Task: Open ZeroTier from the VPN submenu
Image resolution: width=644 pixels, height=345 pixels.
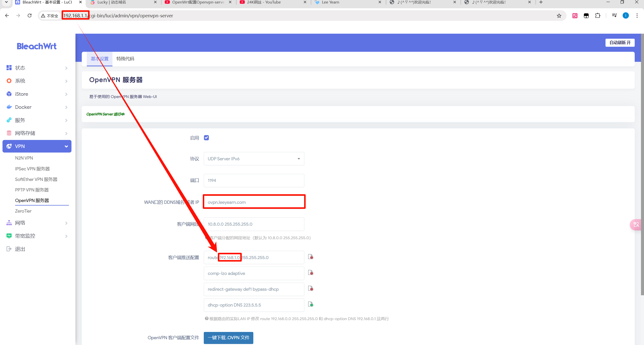Action: coord(23,211)
